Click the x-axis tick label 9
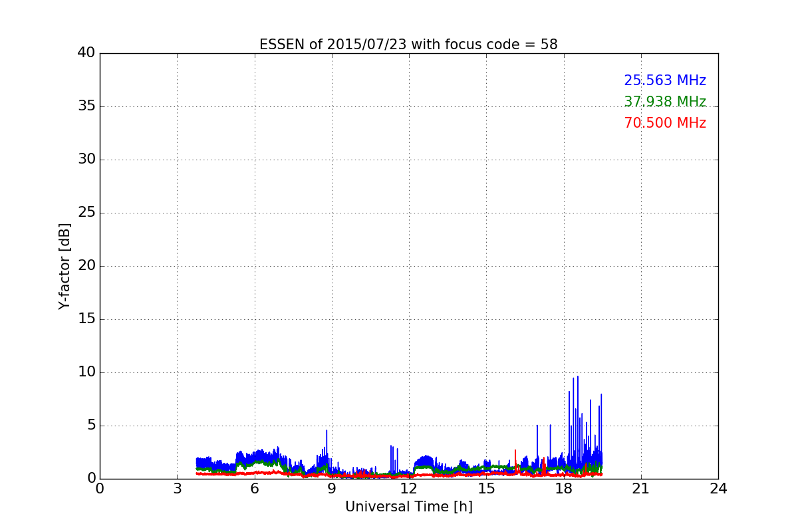Screen dimensions: 798x532 (332, 488)
